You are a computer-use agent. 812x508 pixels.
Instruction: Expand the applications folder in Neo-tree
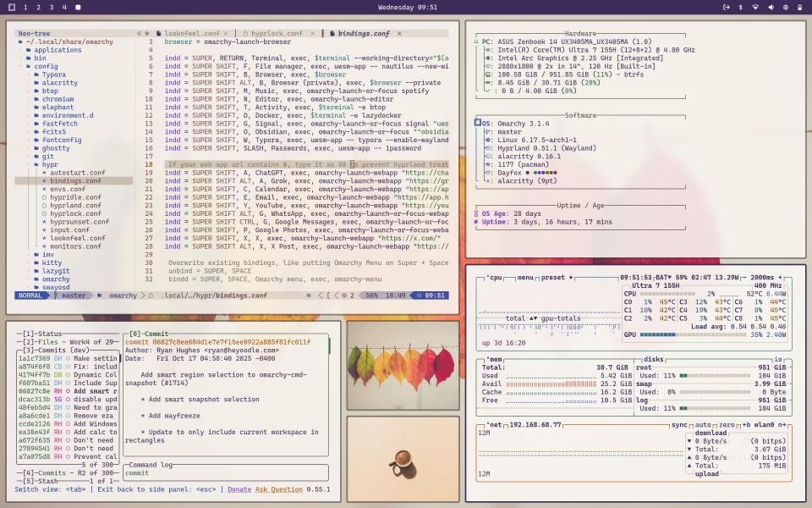[57, 50]
